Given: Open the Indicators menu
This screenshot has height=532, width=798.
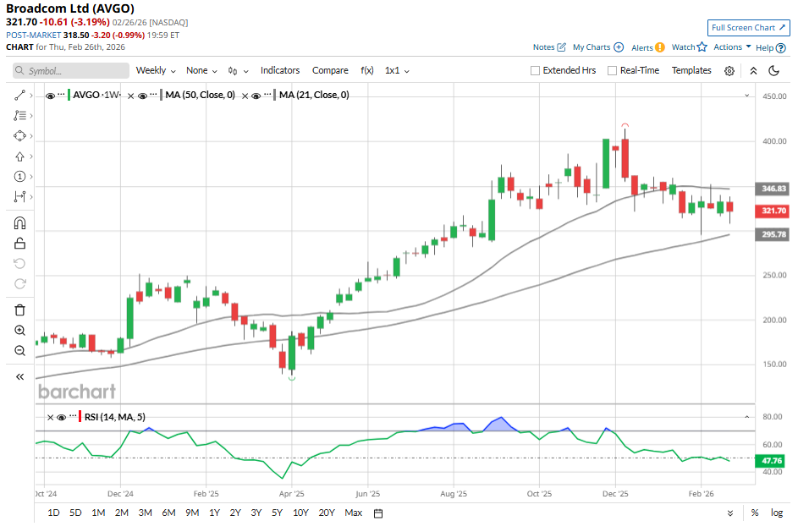Looking at the screenshot, I should click(280, 71).
